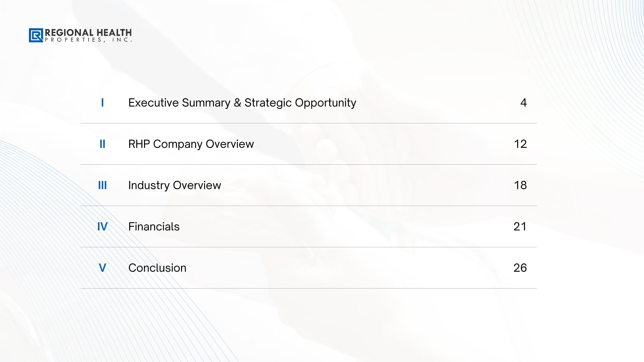
Task: Click the Regional Health square logo icon
Action: [x=36, y=35]
